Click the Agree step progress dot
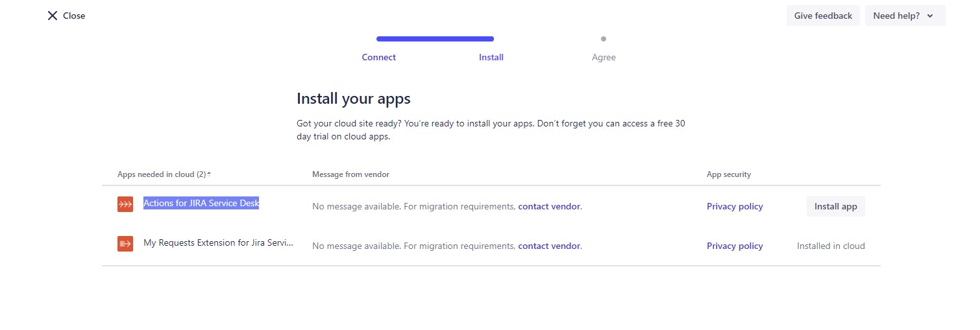980x330 pixels. click(x=604, y=39)
